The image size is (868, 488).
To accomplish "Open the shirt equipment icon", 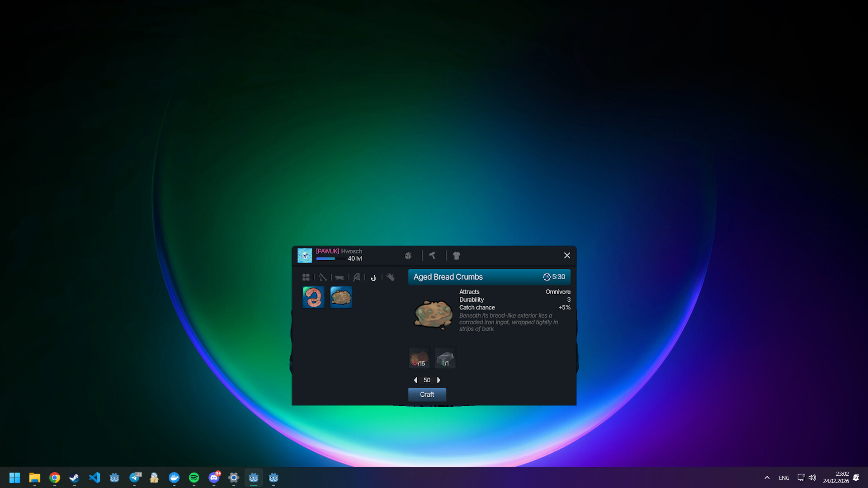I will tap(456, 256).
